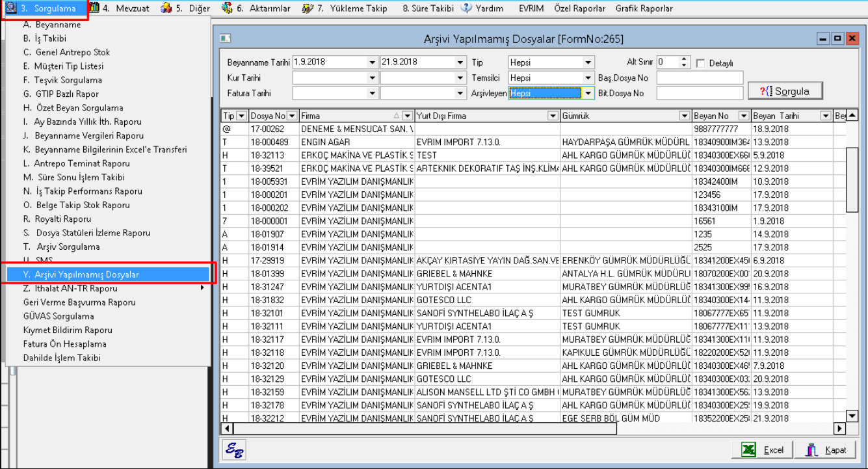Click the Mevzuat books icon
This screenshot has width=868, height=469.
[x=94, y=8]
